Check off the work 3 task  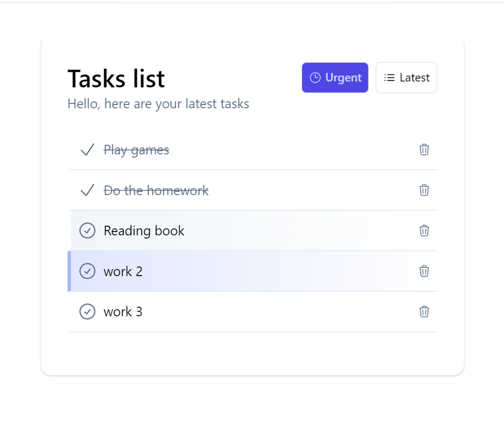click(87, 311)
